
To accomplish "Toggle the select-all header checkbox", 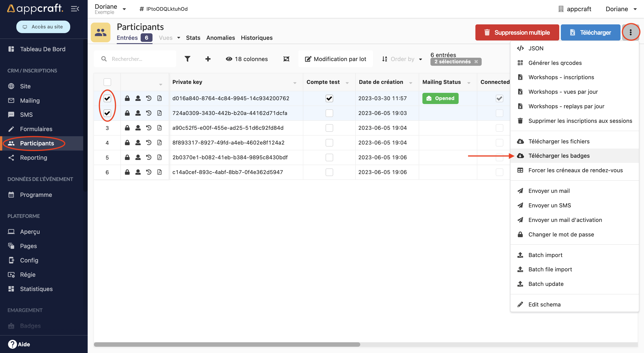I will click(107, 82).
